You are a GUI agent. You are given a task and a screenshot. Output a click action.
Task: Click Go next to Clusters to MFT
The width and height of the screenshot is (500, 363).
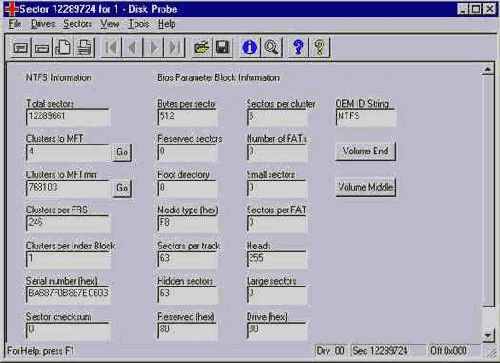click(x=122, y=152)
